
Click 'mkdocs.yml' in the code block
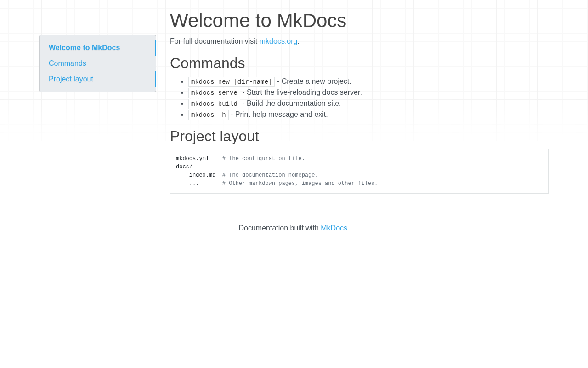click(x=192, y=159)
